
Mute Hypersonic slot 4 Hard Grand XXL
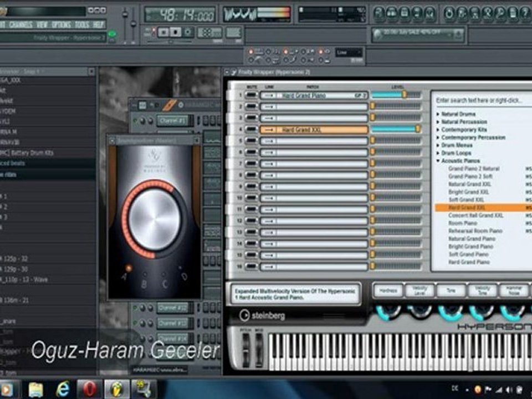click(x=251, y=129)
